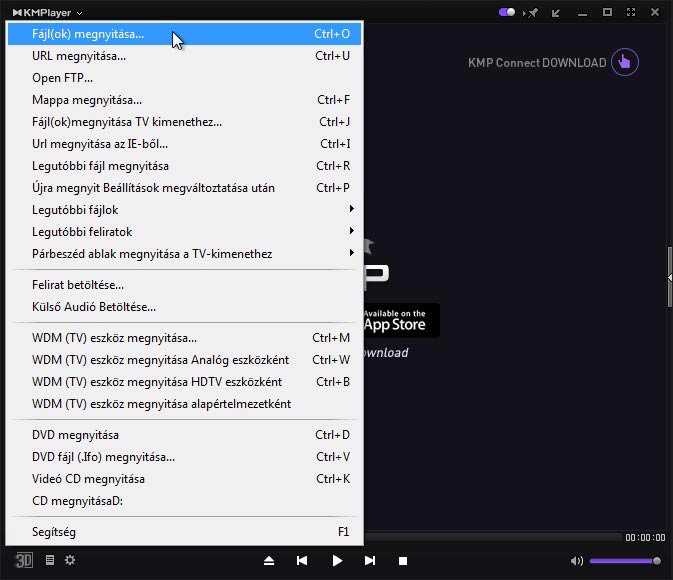Toggle the purple switch in title bar
The image size is (673, 580).
coord(507,13)
